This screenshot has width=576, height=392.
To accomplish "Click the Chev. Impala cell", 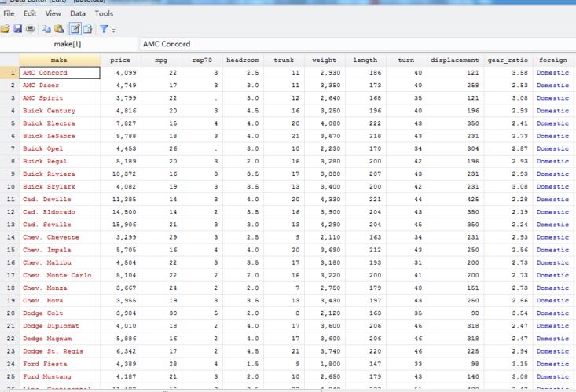I will point(60,250).
